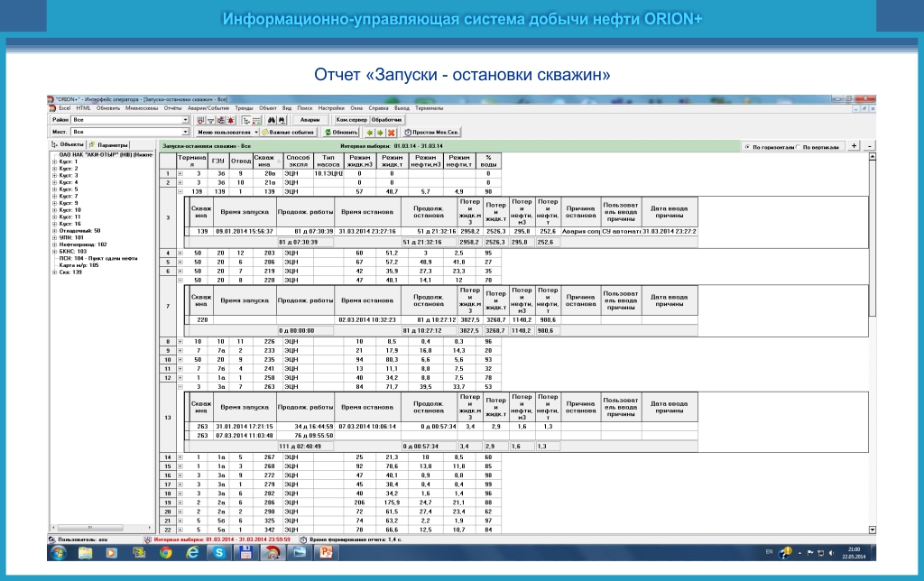
Task: Collapse table row 13 for well 263
Action: tap(180, 386)
